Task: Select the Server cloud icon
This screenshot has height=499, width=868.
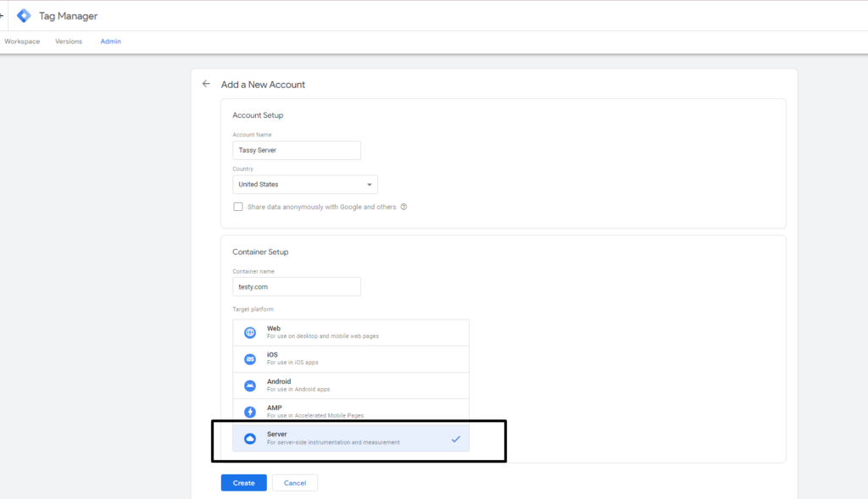Action: coord(250,439)
